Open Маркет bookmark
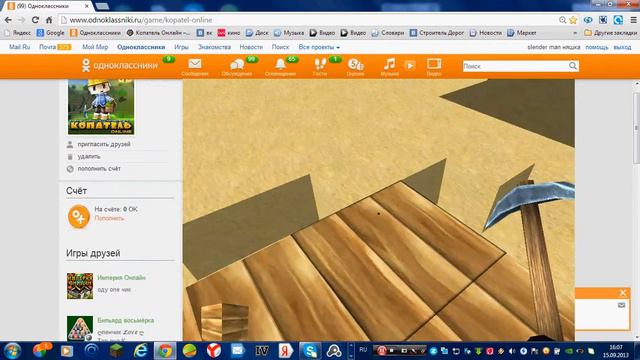 (522, 33)
